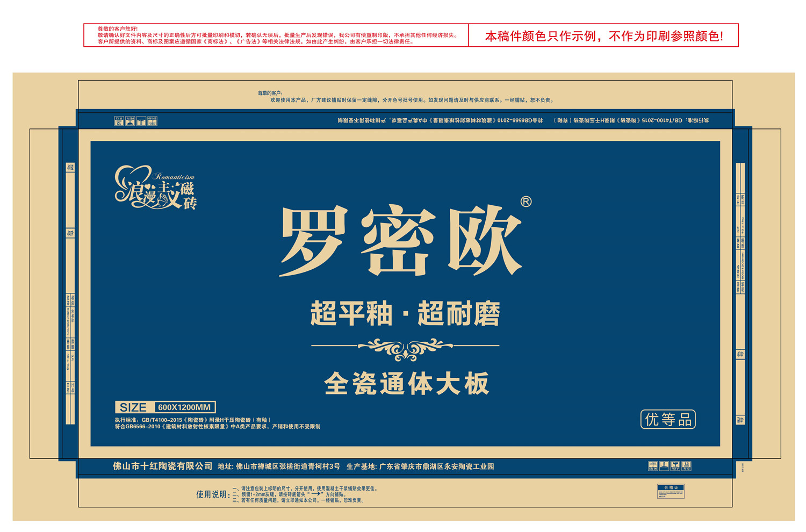Click the upside-down EN 99 pictogram in top strip
This screenshot has width=806, height=532.
point(152,121)
